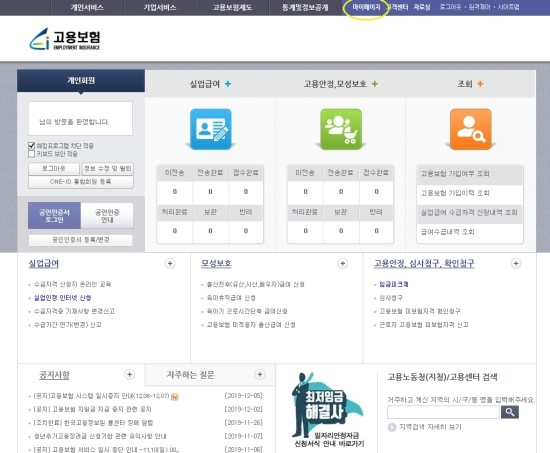The width and height of the screenshot is (550, 453).
Task: Open 수급기간 연기(변경) 신고 link
Action: 68,325
